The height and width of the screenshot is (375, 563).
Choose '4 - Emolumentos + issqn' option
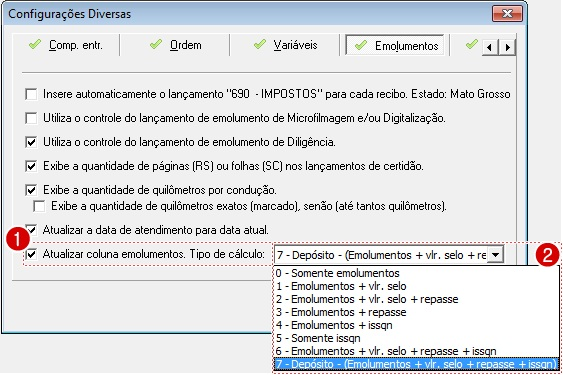417,325
